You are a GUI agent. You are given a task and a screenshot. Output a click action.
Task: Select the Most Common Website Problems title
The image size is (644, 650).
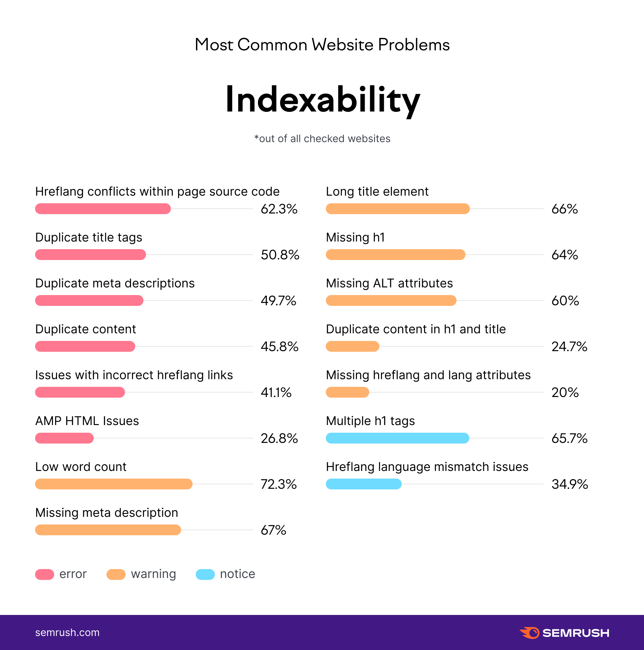[x=322, y=45]
